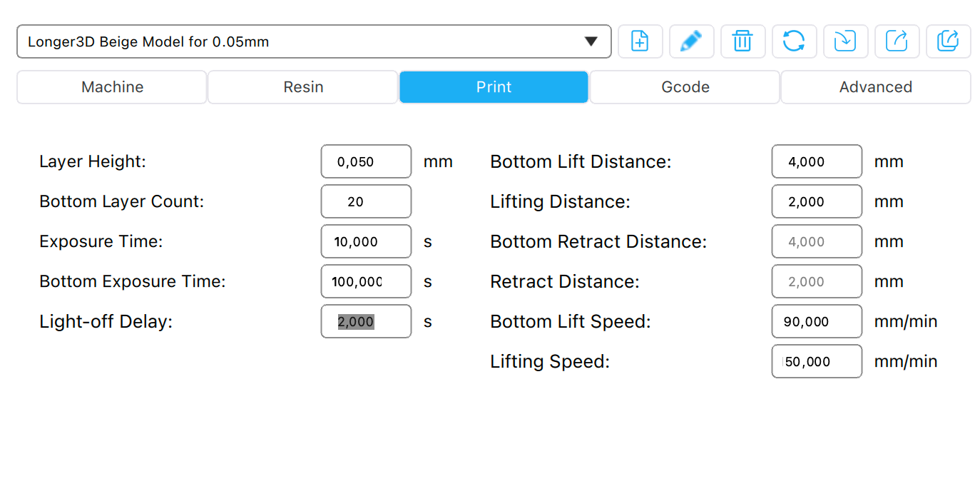980x494 pixels.
Task: Focus the Bottom Layer Count field
Action: [x=366, y=201]
